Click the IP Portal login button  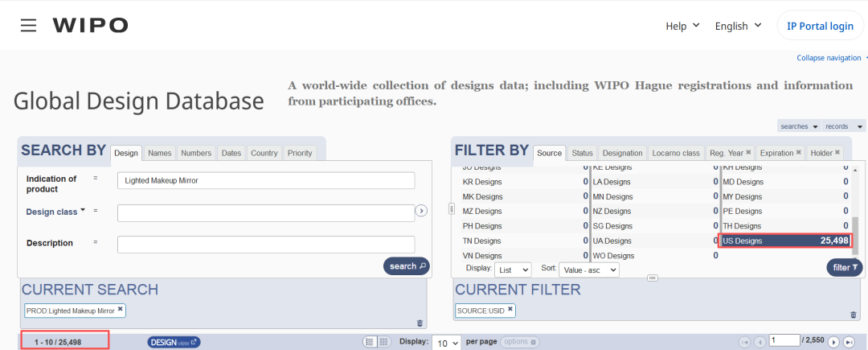click(x=819, y=26)
